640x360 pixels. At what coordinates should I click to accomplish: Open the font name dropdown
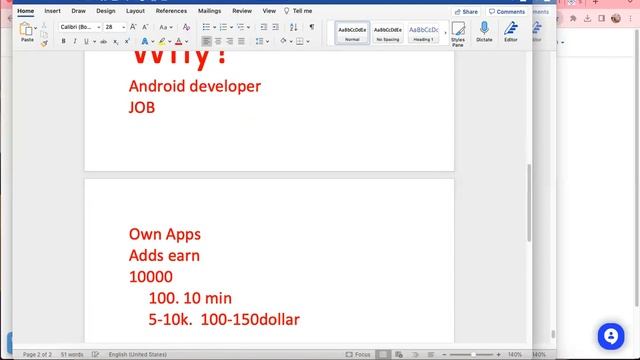coord(98,27)
